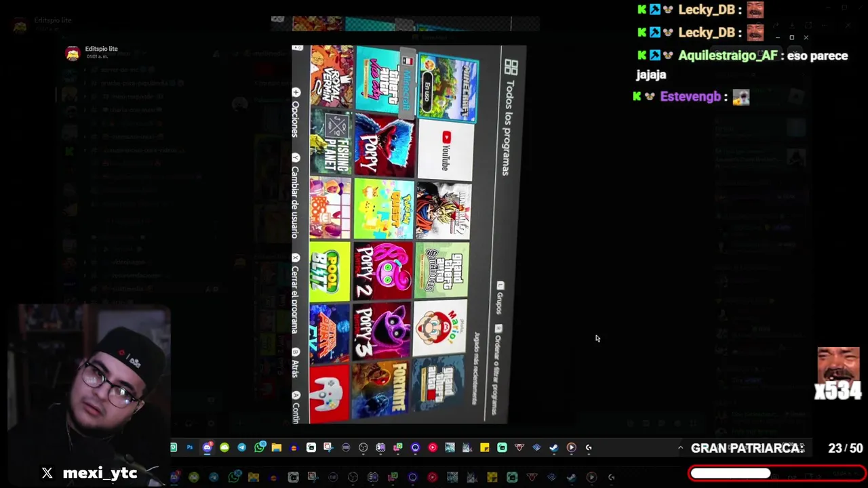Click the laughing face x534 emote
This screenshot has width=868, height=488.
838,374
